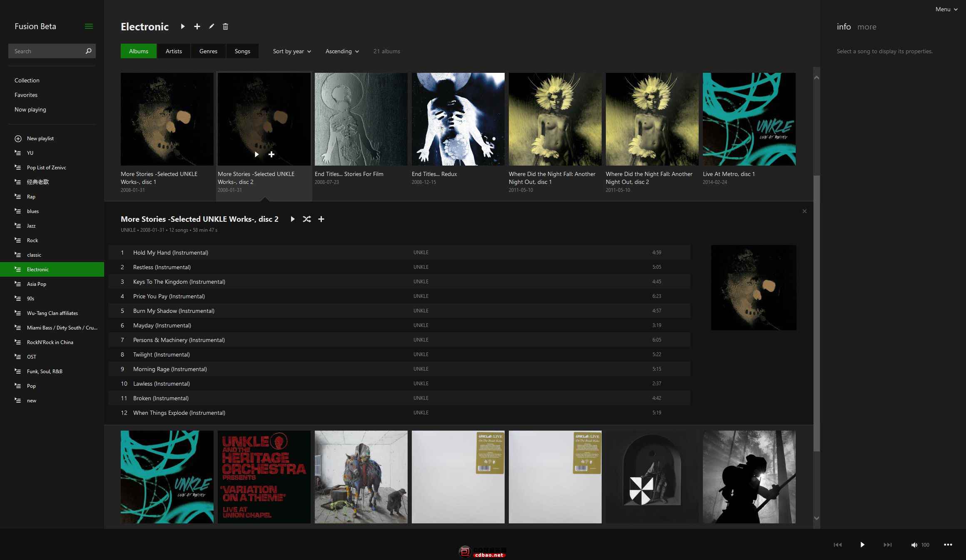Play More Stories disc 2 from album header

point(293,219)
